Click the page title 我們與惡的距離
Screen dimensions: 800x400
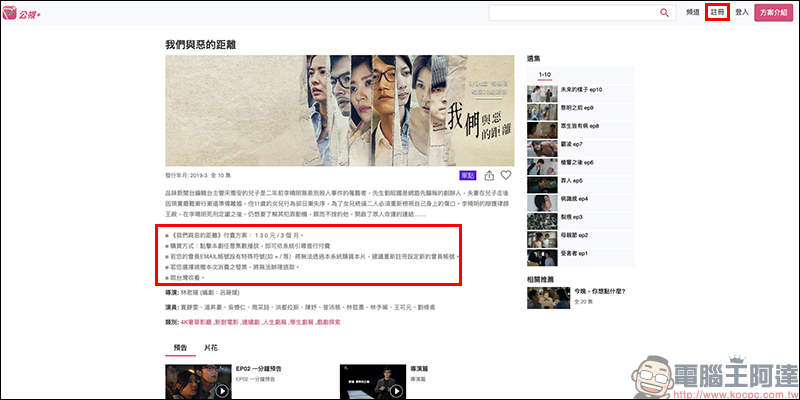click(x=201, y=45)
